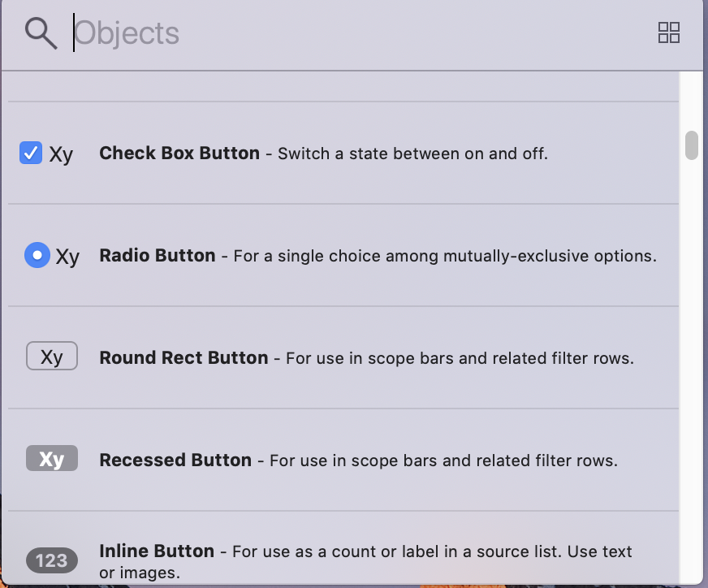The image size is (708, 588).
Task: Click the vertical scrollbar thumb
Action: [692, 145]
